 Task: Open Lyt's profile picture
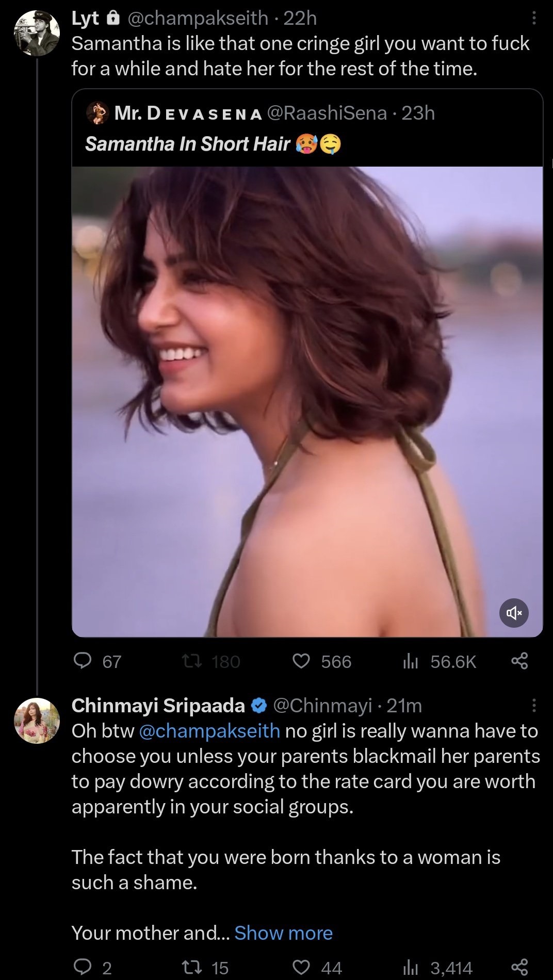(x=37, y=32)
